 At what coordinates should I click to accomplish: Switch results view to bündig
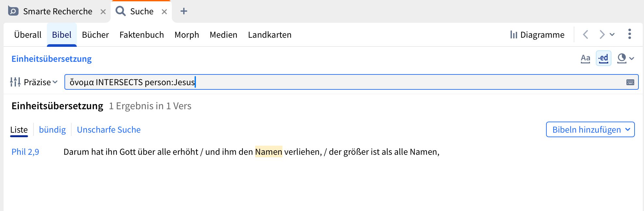tap(52, 130)
